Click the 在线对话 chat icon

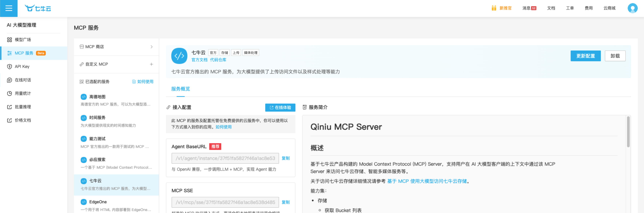coord(9,80)
